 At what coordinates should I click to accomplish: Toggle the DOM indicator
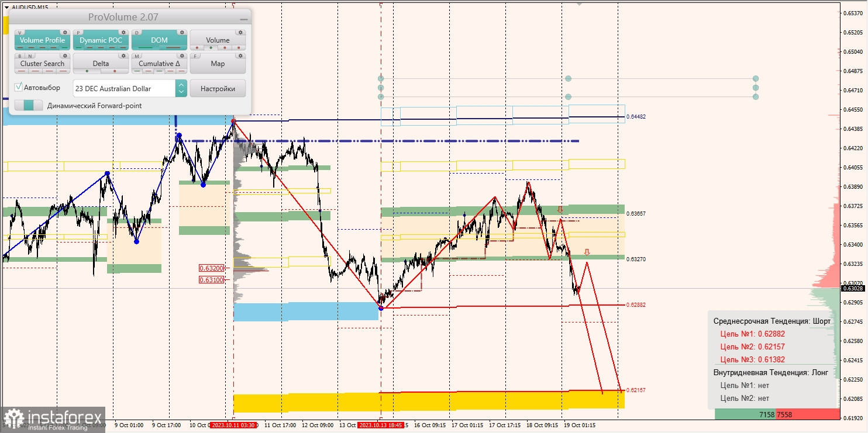click(159, 40)
